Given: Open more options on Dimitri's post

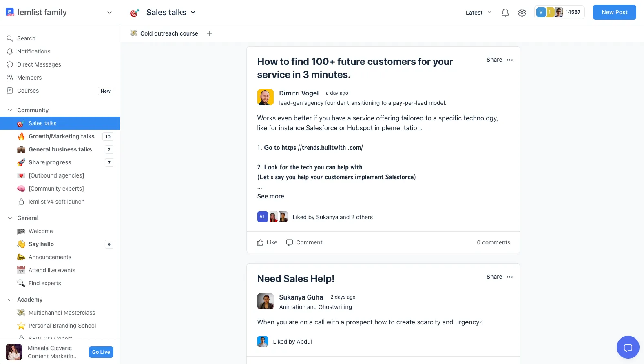Looking at the screenshot, I should point(510,60).
